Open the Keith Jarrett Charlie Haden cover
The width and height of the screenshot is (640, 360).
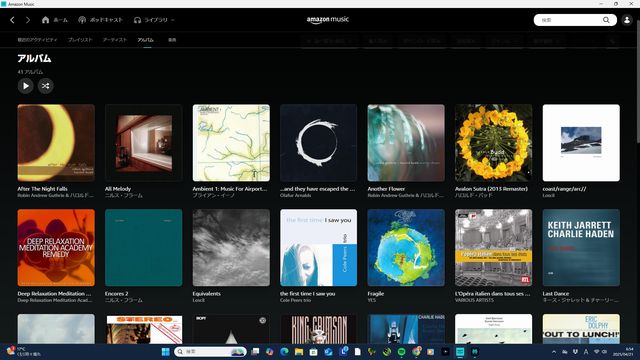click(x=581, y=247)
